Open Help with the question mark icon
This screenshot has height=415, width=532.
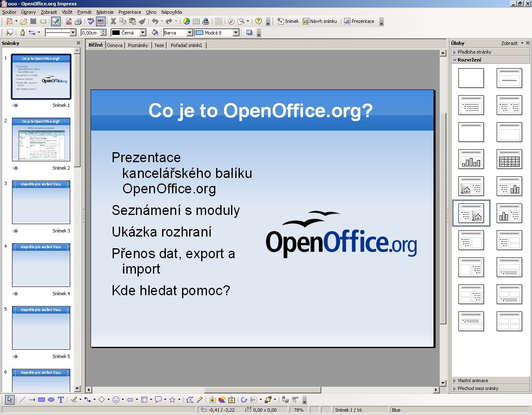click(x=259, y=21)
